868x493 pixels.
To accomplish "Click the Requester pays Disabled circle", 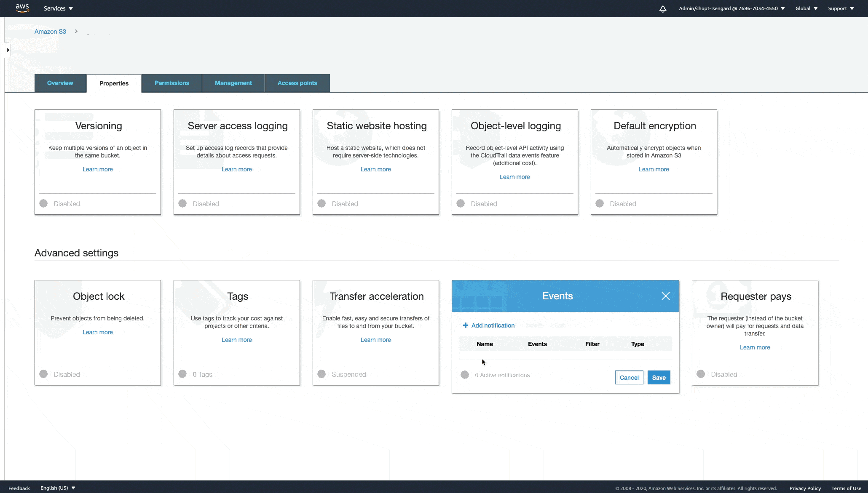I will tap(701, 374).
